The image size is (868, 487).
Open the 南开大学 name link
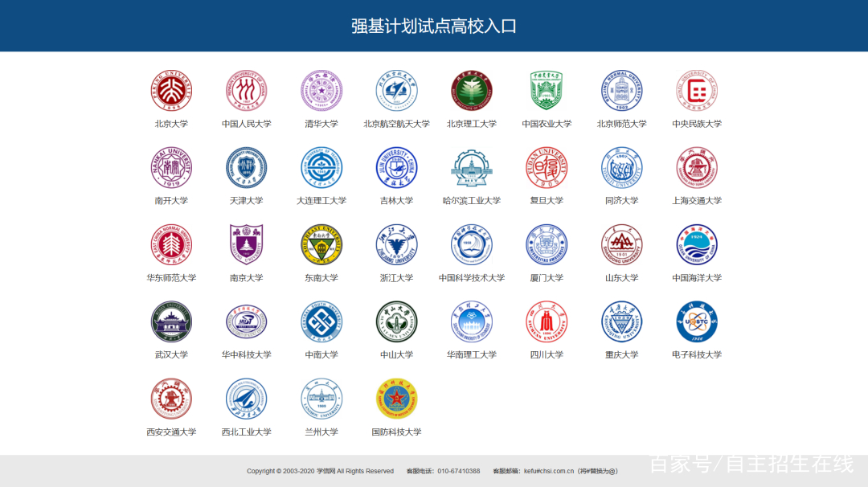(x=172, y=201)
